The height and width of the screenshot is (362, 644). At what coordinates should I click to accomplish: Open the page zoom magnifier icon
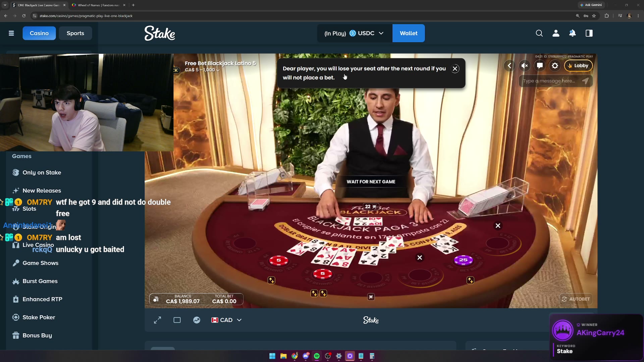click(x=578, y=16)
